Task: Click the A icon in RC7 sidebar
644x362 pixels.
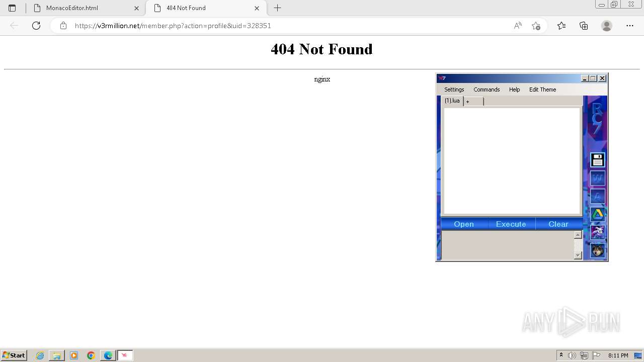Action: pos(597,196)
